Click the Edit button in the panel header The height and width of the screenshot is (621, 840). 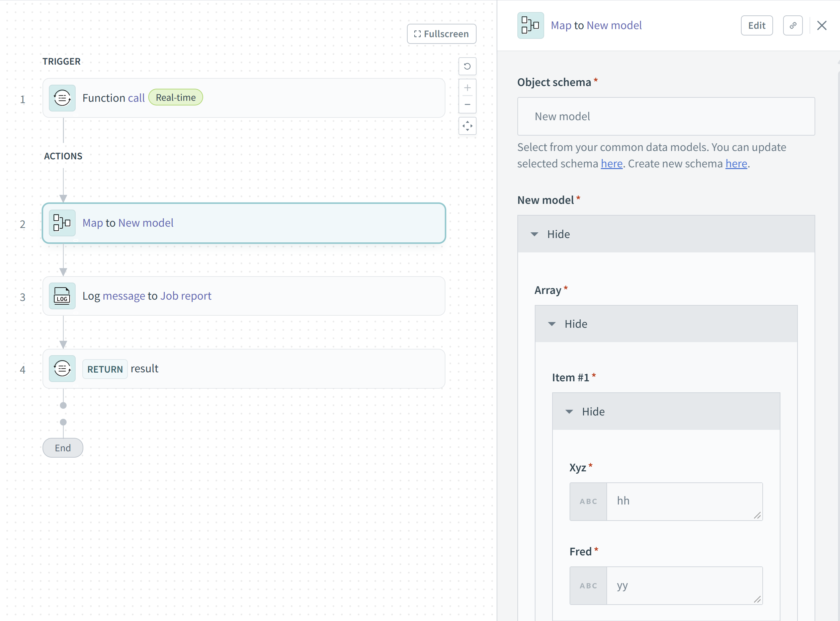point(757,25)
